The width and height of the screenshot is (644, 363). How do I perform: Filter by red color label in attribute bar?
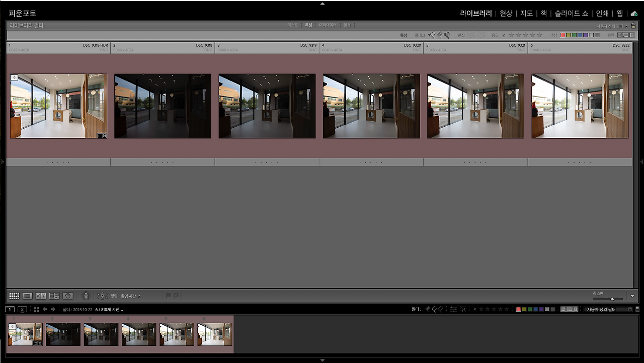563,35
